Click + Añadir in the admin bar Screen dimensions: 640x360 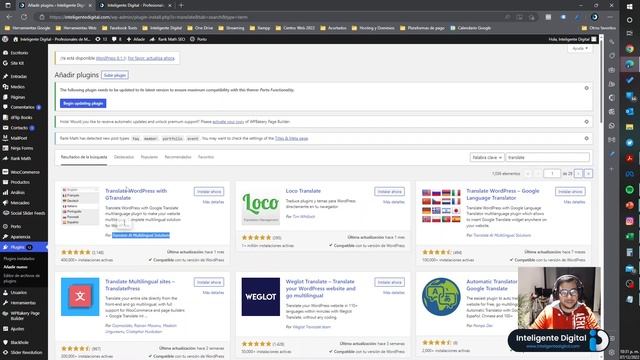(x=136, y=39)
